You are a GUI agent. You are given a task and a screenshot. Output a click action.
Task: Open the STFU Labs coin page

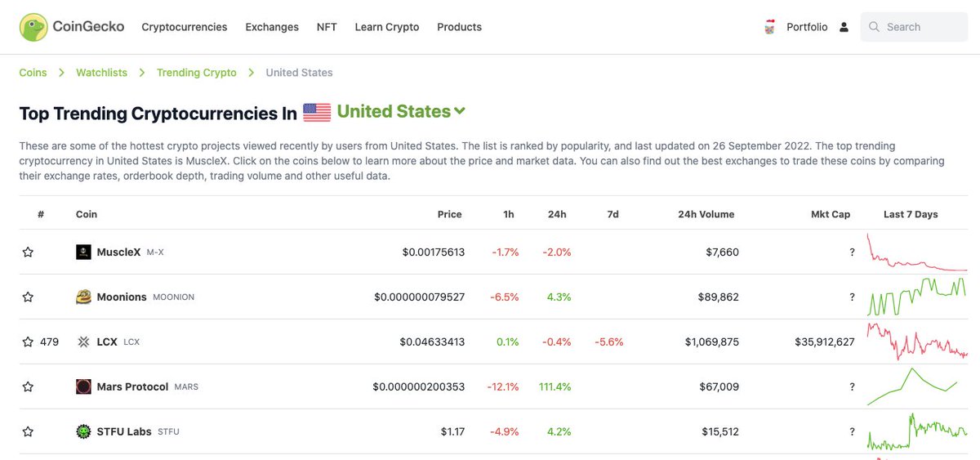tap(124, 431)
